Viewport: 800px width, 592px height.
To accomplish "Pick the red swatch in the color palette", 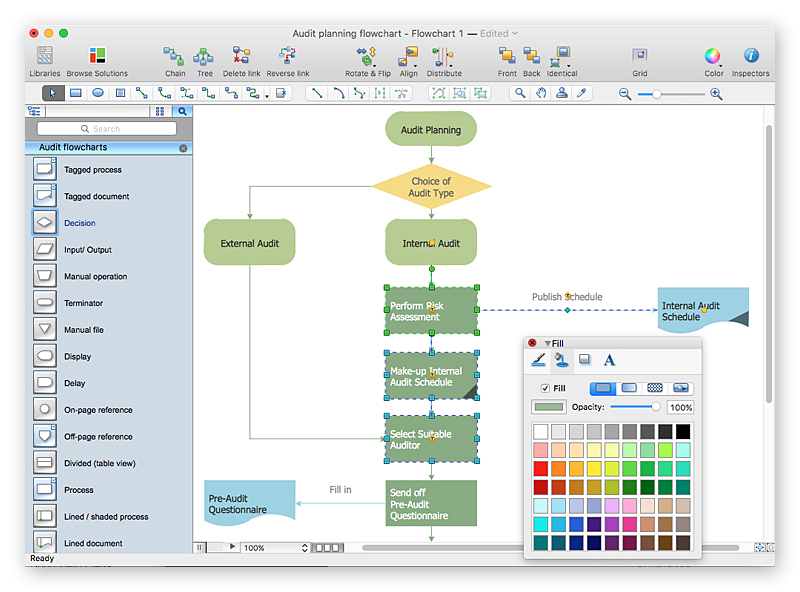I will click(540, 469).
